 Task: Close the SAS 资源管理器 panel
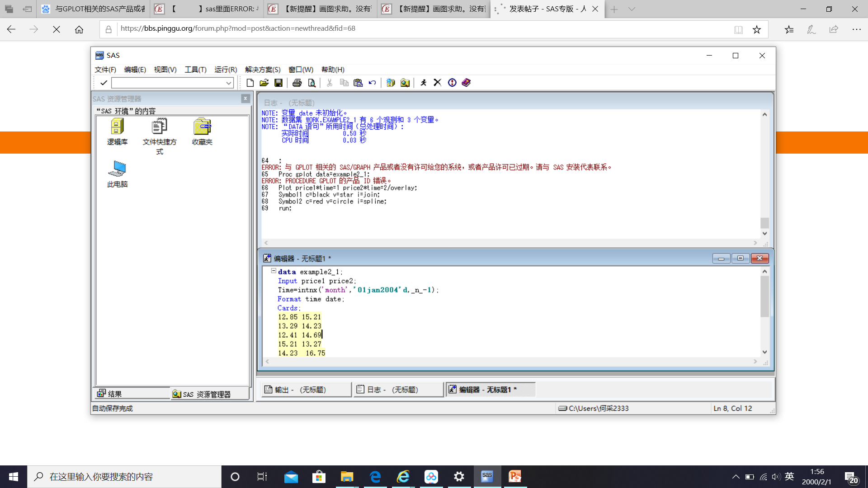[245, 99]
